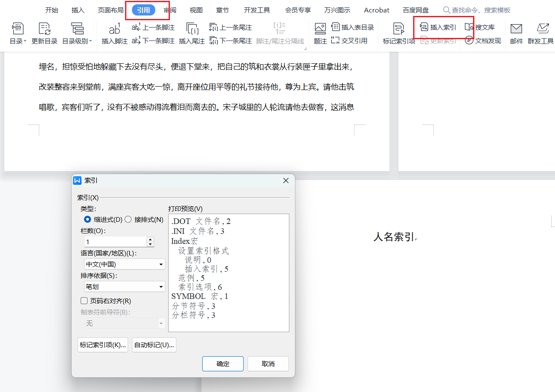Click the AutoMark (自动标记) button

pyautogui.click(x=154, y=345)
